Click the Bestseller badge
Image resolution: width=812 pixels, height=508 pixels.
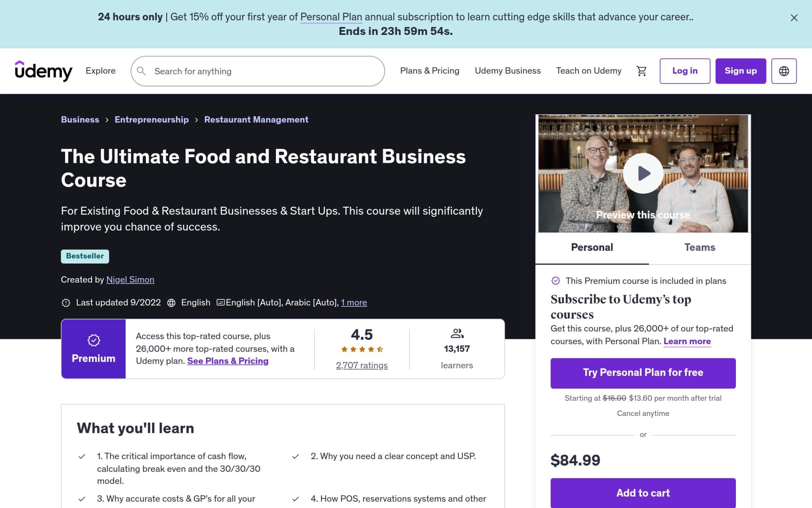(85, 256)
